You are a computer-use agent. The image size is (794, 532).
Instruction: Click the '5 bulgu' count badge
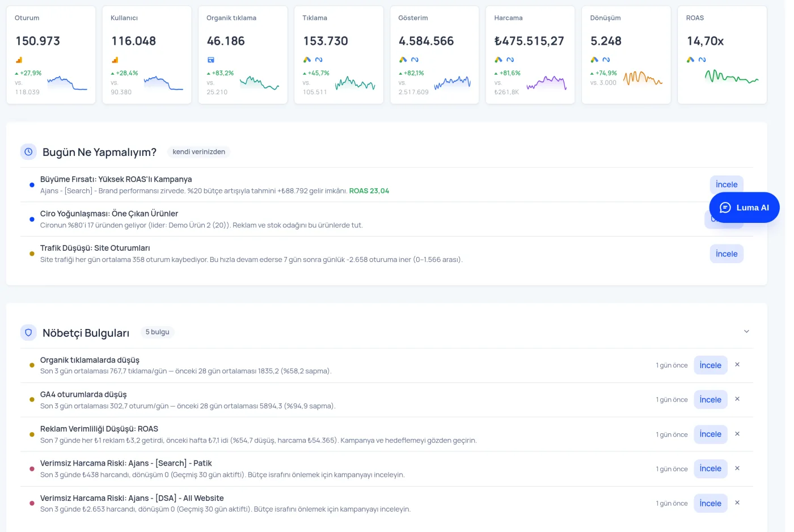(x=157, y=332)
